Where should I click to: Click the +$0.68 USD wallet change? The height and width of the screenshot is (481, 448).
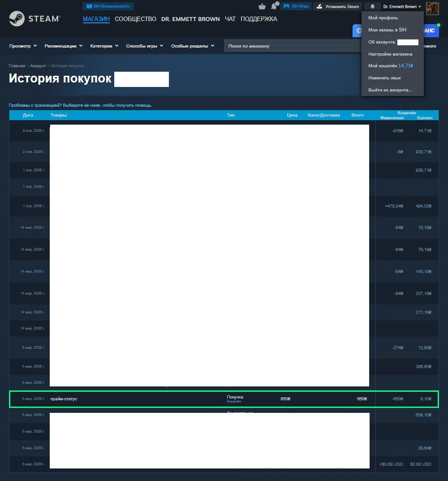click(391, 464)
